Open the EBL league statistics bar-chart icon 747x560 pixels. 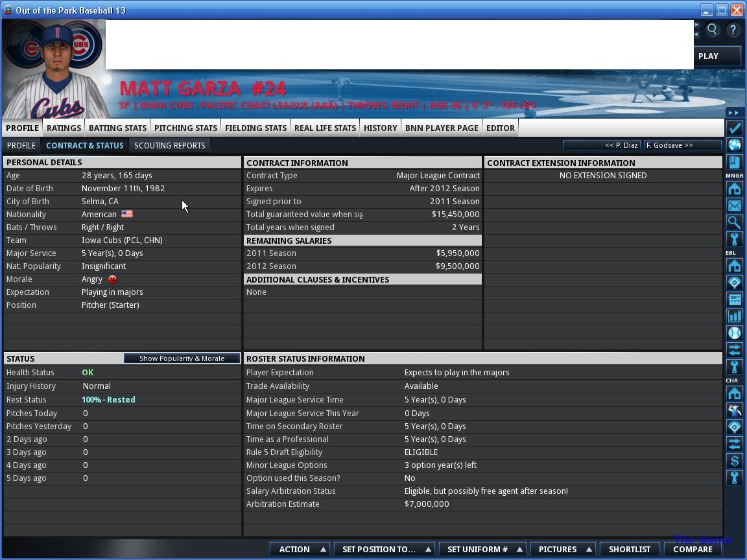(734, 316)
